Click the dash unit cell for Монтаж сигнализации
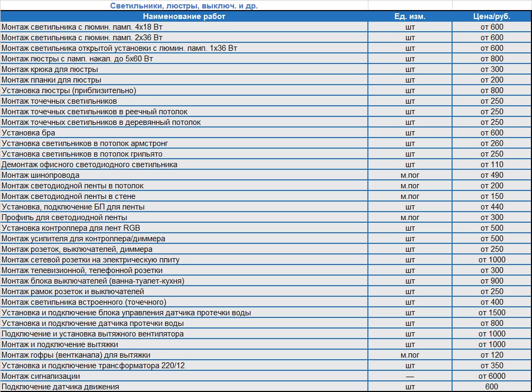Image resolution: width=532 pixels, height=392 pixels. pyautogui.click(x=410, y=376)
